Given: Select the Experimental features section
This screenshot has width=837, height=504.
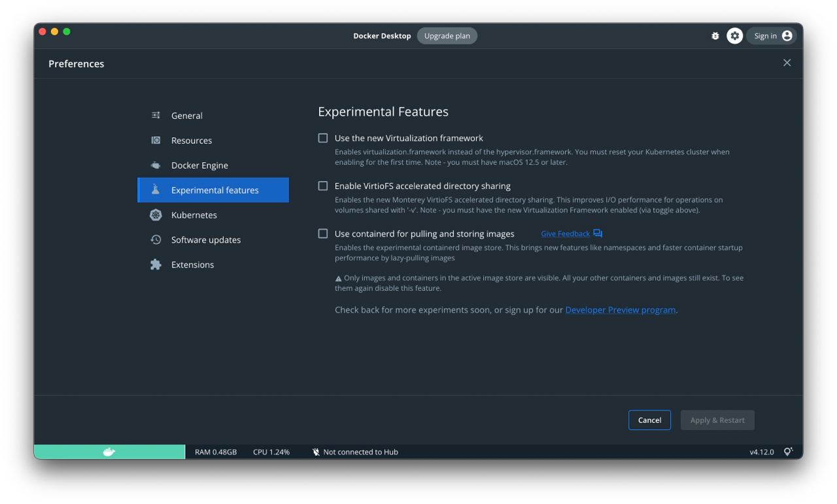Looking at the screenshot, I should coord(213,190).
